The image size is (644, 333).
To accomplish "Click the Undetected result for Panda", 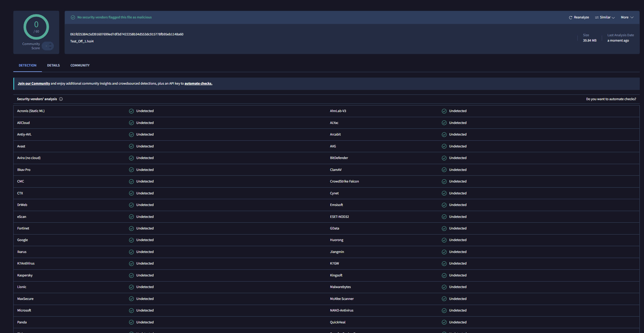I will (x=145, y=322).
